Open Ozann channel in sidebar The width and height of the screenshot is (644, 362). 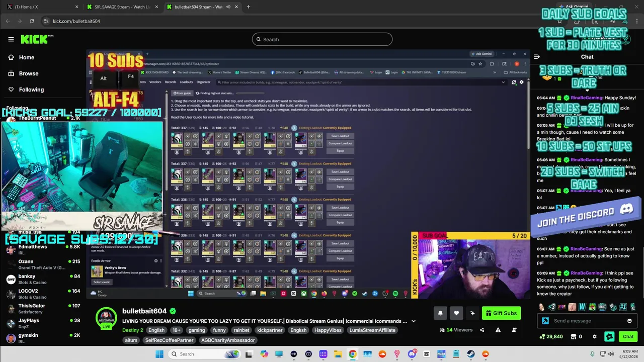pyautogui.click(x=43, y=264)
